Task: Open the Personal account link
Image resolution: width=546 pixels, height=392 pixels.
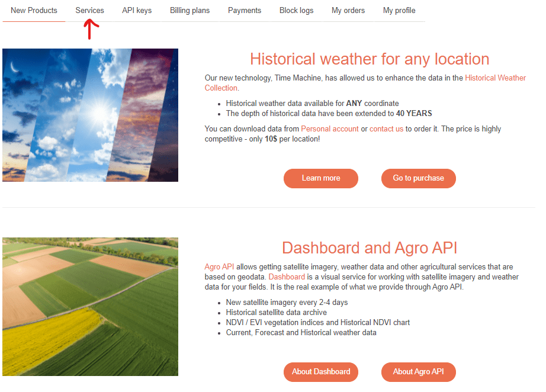Action: point(330,129)
